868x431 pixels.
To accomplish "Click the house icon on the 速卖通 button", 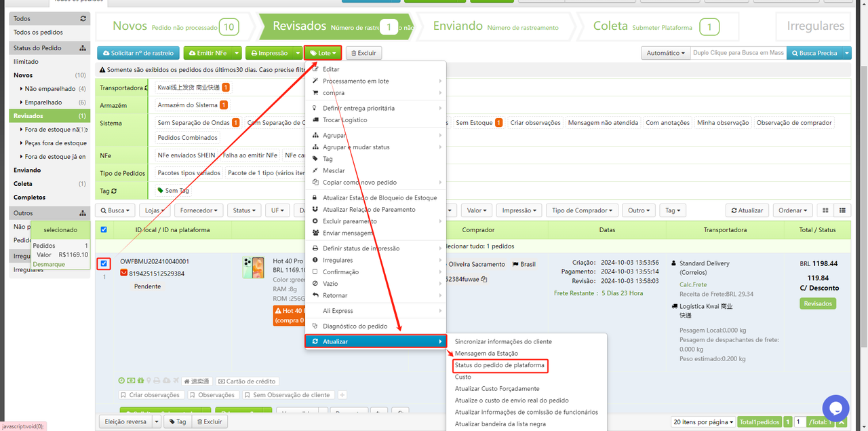I will tap(186, 381).
